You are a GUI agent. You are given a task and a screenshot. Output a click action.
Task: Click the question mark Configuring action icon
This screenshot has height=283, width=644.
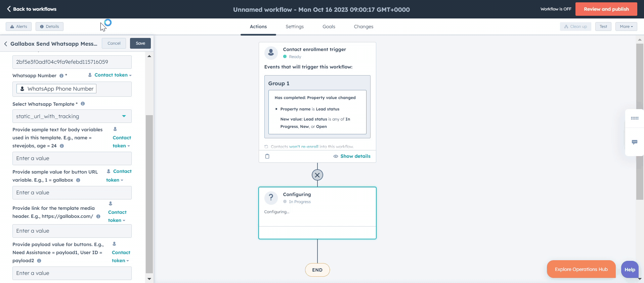(x=271, y=198)
